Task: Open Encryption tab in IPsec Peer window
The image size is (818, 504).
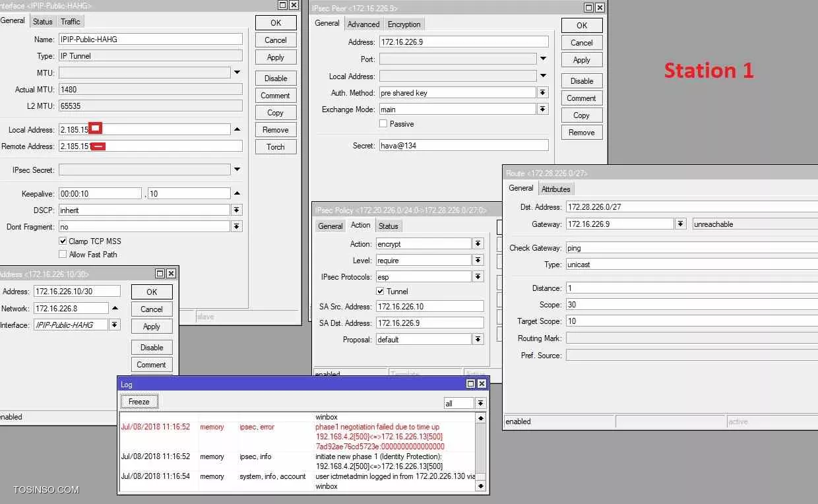Action: 404,24
